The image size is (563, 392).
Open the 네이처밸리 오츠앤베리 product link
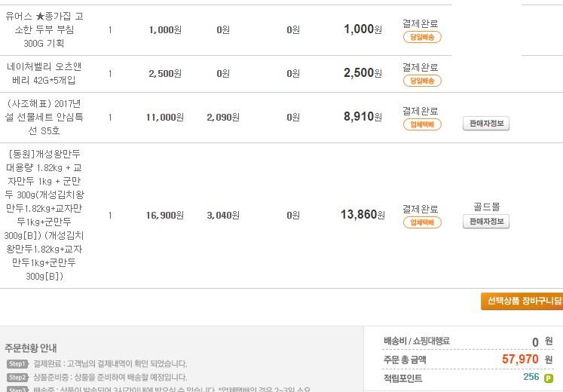(x=44, y=73)
